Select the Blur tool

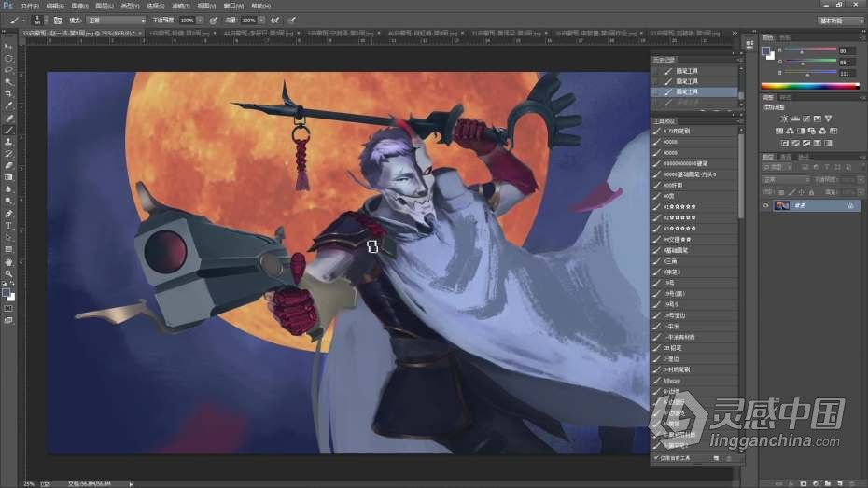point(8,189)
